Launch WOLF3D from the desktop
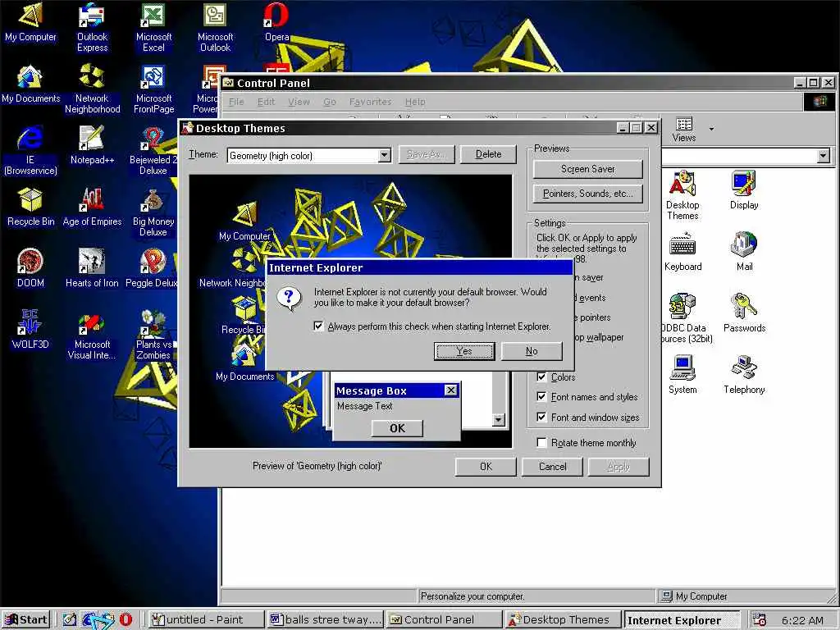The height and width of the screenshot is (630, 840). click(30, 330)
